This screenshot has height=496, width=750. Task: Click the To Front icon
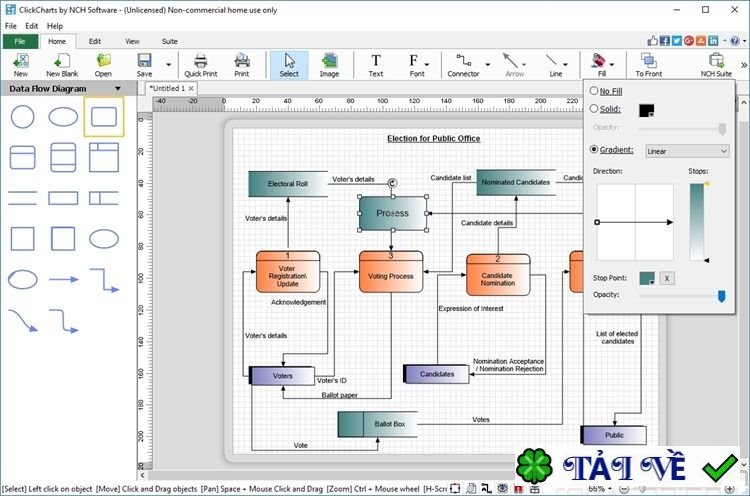[649, 65]
